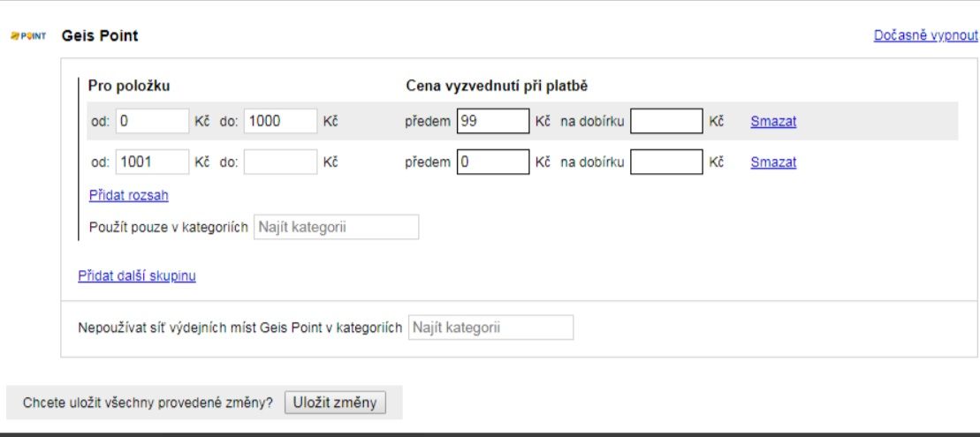Click Přidat rozsah link
This screenshot has width=980, height=437.
point(129,195)
